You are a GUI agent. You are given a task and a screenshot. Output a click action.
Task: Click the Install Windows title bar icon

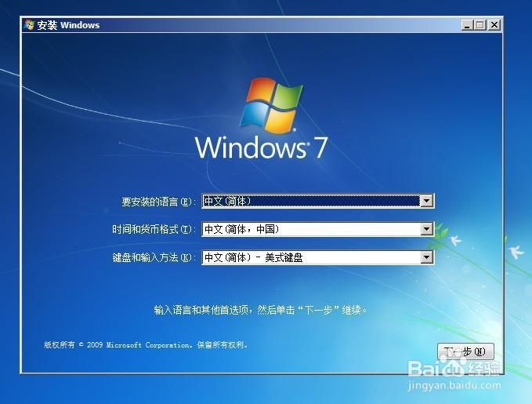tap(29, 25)
